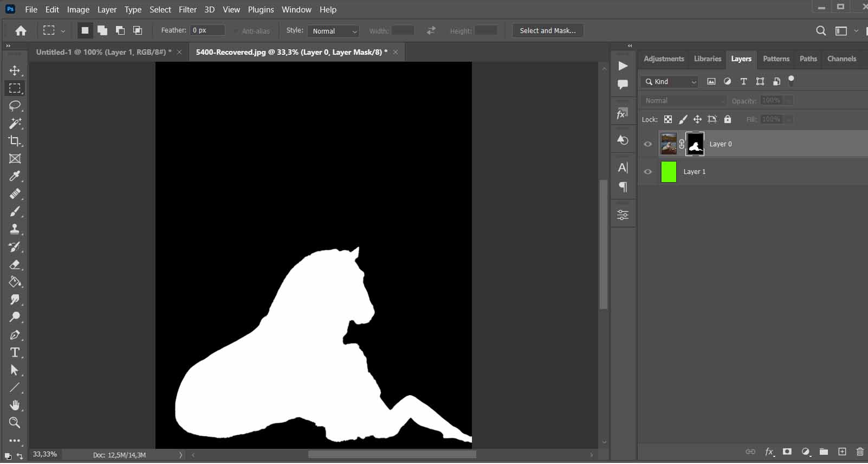Click the Layer 0 mask thumbnail
The width and height of the screenshot is (868, 464).
tap(695, 144)
